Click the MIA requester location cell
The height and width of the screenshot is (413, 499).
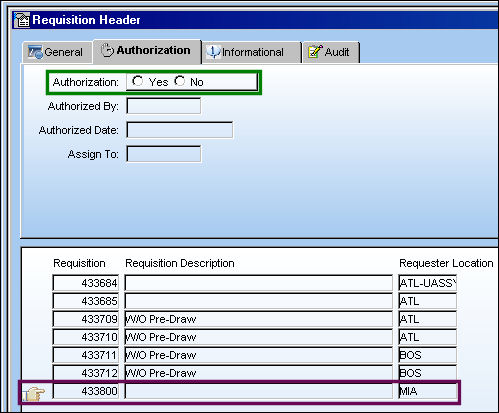(x=427, y=391)
